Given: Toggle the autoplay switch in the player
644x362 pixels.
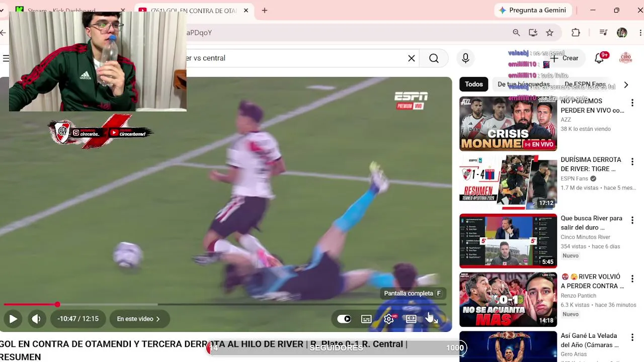Looking at the screenshot, I should pyautogui.click(x=344, y=319).
